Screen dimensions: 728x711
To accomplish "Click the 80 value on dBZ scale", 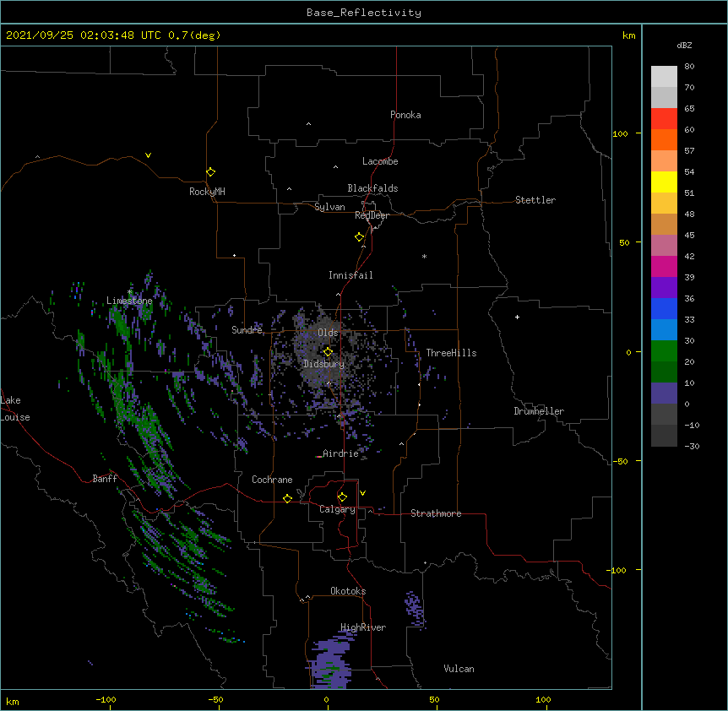I will [689, 66].
